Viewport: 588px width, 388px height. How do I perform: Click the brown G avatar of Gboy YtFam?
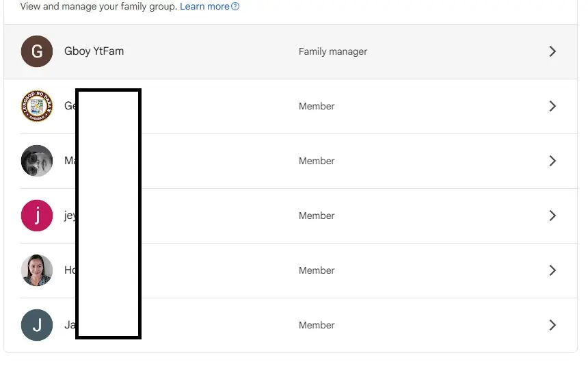(x=37, y=51)
